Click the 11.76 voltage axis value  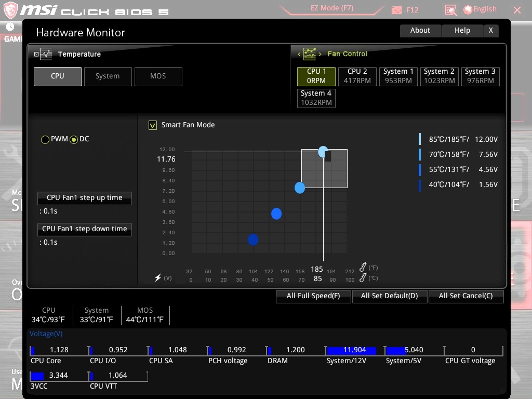pyautogui.click(x=166, y=159)
